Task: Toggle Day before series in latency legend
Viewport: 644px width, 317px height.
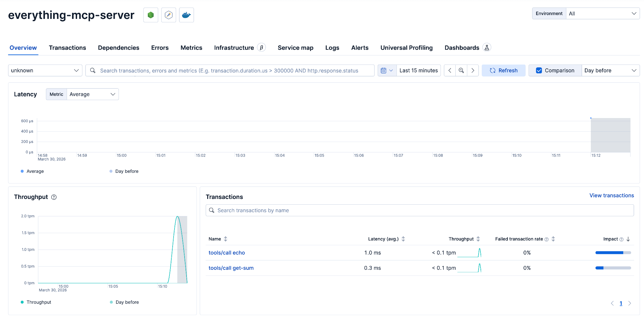Action: tap(124, 171)
